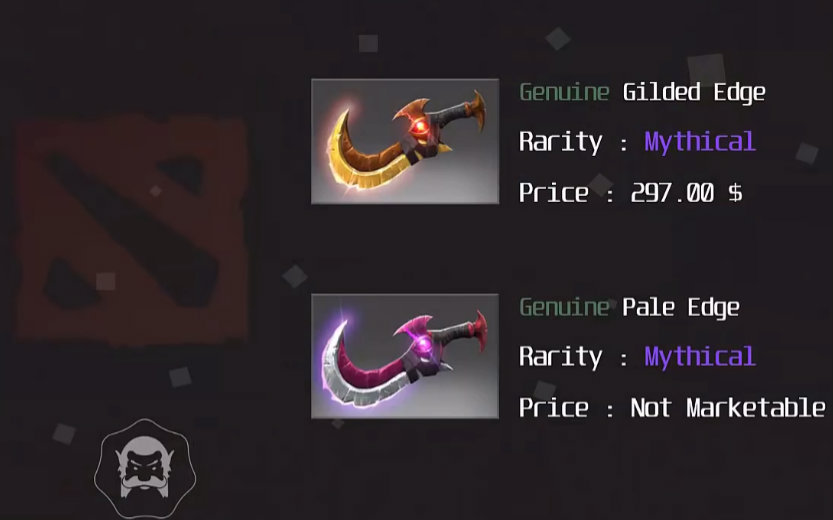Select the Pale Edge item thumbnail
The height and width of the screenshot is (520, 833).
pyautogui.click(x=405, y=356)
